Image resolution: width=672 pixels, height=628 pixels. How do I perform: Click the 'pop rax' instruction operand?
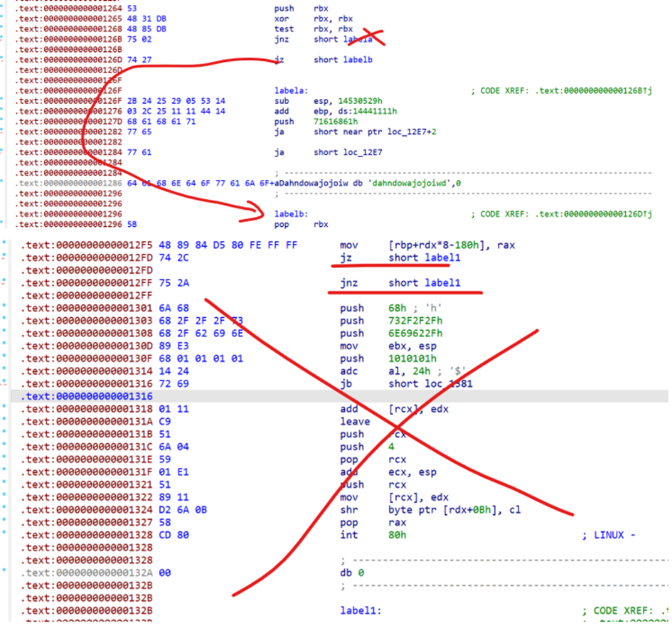click(x=397, y=523)
